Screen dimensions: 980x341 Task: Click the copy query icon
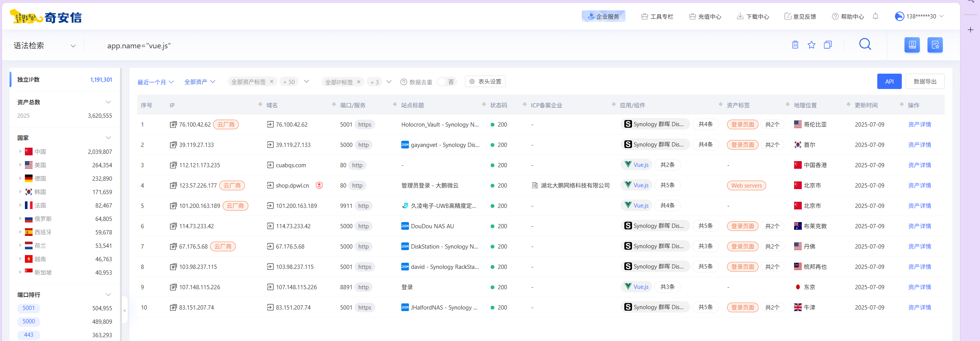click(828, 45)
